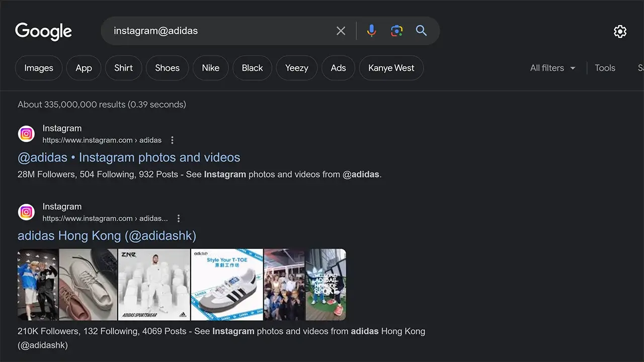Open the three-dot menu for the @adidas result
This screenshot has height=362, width=644.
tap(172, 140)
